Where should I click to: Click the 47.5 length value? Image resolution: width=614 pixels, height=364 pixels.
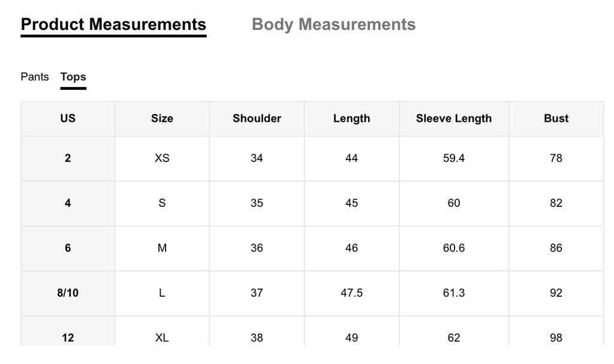(x=351, y=293)
